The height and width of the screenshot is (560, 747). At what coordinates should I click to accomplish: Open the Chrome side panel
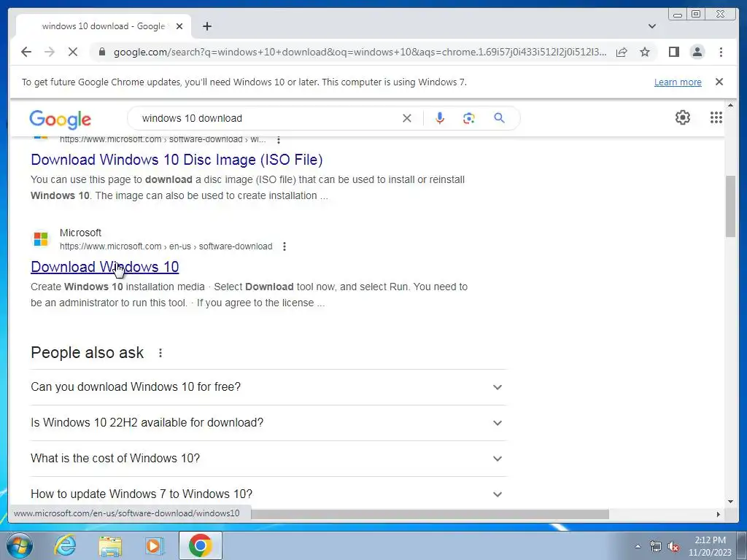click(673, 52)
